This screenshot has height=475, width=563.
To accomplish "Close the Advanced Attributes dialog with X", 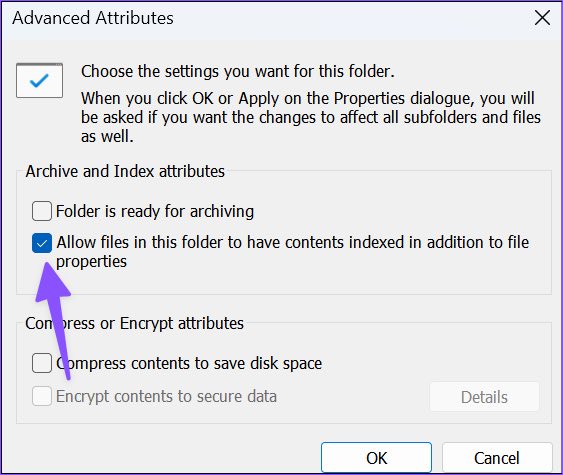I will point(542,18).
